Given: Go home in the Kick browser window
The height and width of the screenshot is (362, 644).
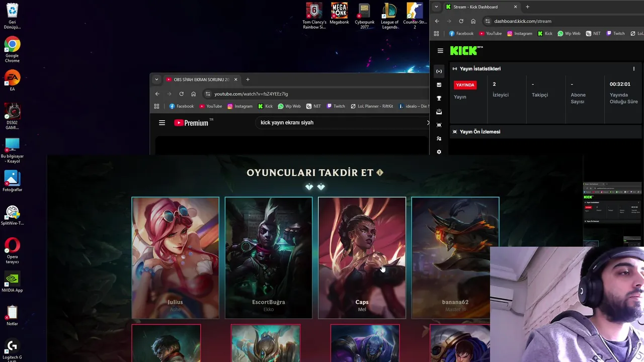Looking at the screenshot, I should pos(473,21).
